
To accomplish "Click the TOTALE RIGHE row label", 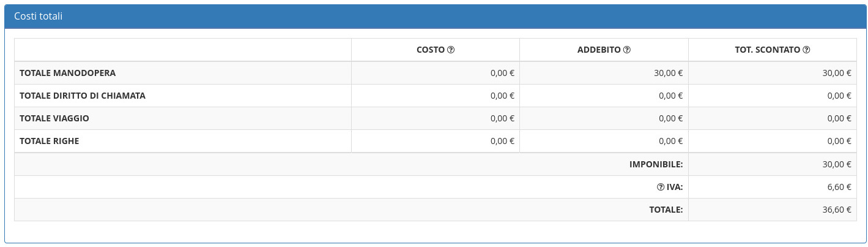I will (50, 141).
